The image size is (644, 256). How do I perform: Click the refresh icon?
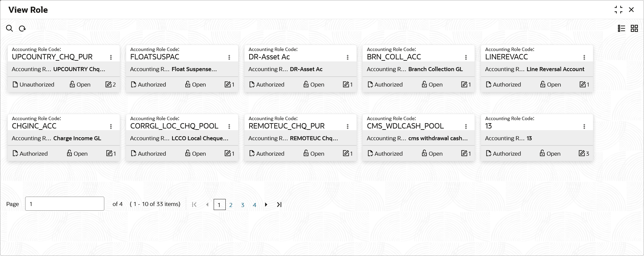pos(22,29)
